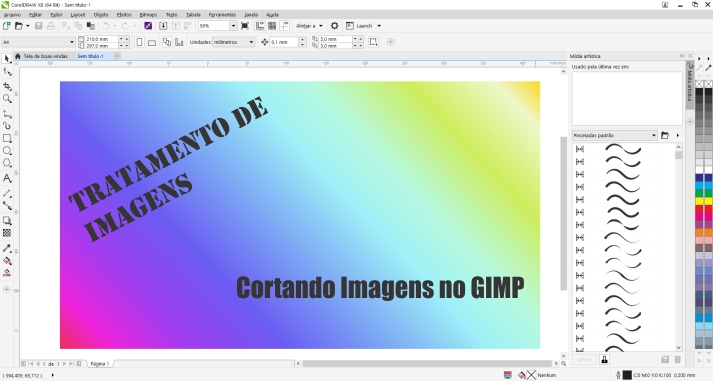Click the paste icon in toolbar
Screen dimensions: 713x381
click(x=91, y=26)
